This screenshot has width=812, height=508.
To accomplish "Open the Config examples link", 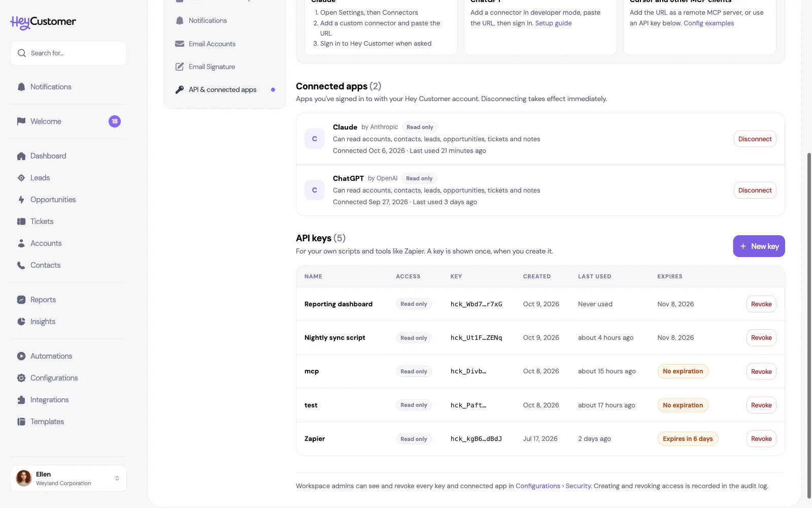I will [x=708, y=23].
